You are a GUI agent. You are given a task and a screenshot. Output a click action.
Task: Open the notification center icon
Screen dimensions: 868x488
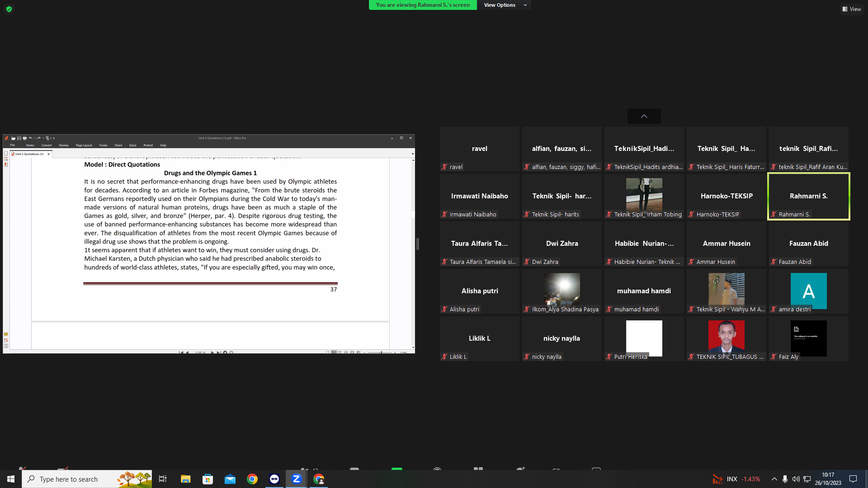click(853, 479)
